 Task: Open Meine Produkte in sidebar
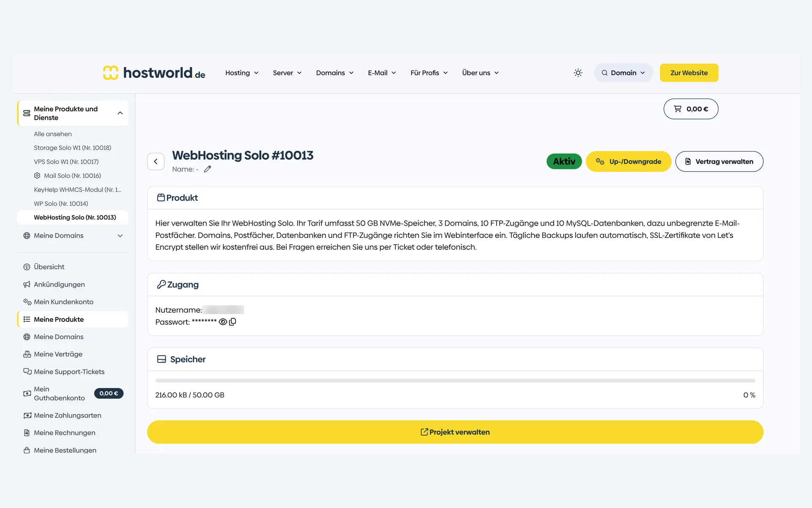73,319
